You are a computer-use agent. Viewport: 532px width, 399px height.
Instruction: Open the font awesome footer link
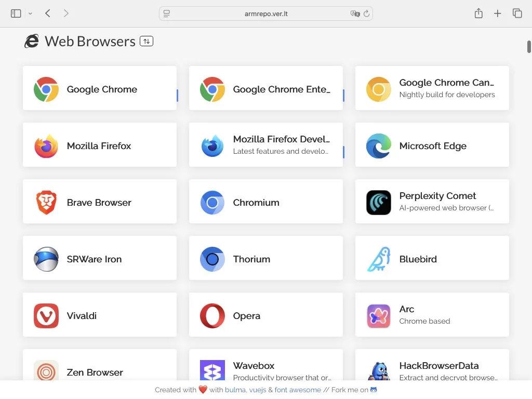click(298, 390)
